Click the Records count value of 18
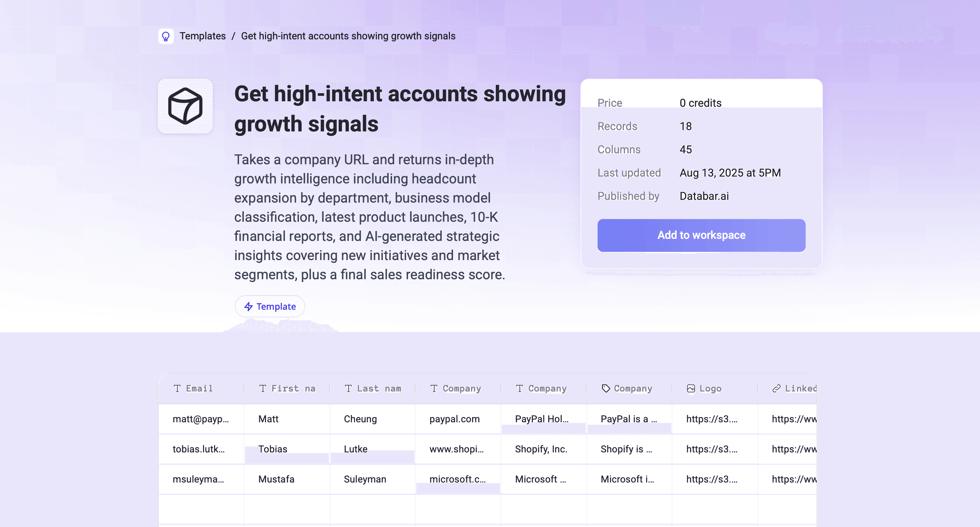This screenshot has width=980, height=527. pyautogui.click(x=686, y=126)
